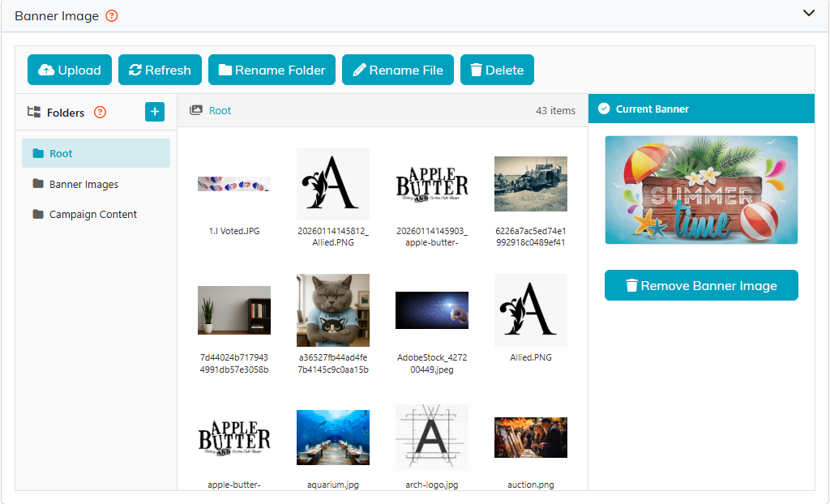Select the AdobeStock_427200449.jpeg thumbnail
The image size is (830, 504).
[432, 310]
